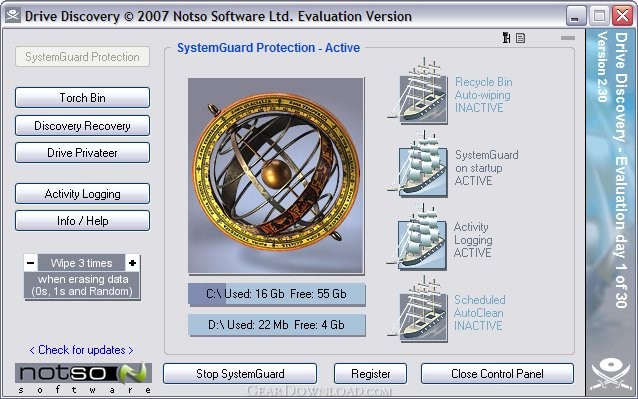
Task: Open the Torch Bin section
Action: 83,98
